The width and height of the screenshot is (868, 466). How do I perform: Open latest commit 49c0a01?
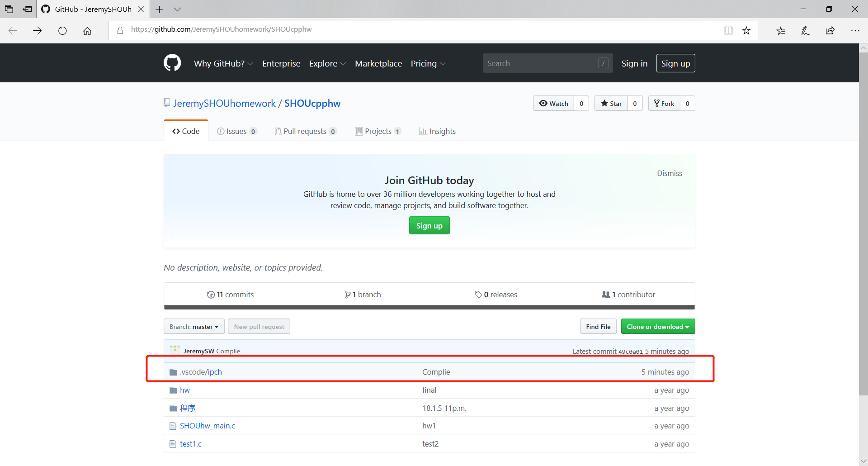tap(630, 352)
